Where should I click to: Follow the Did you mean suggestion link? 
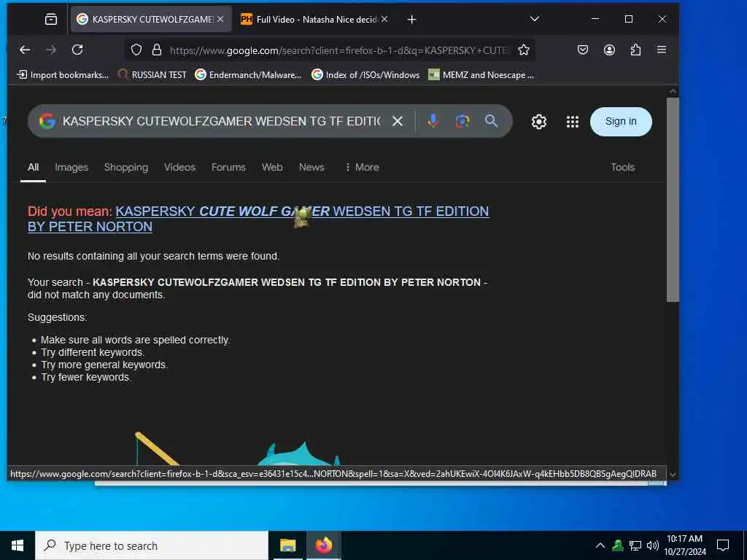coord(258,219)
